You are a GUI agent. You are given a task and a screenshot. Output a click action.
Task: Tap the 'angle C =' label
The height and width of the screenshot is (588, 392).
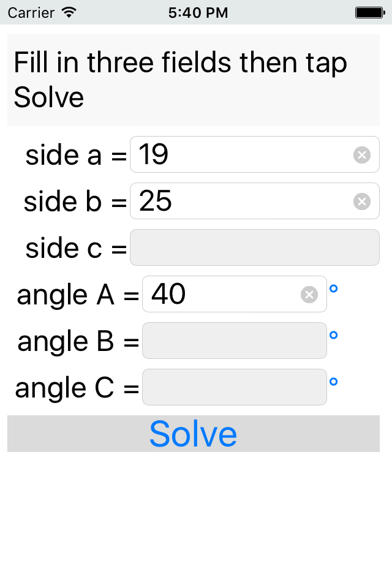[x=77, y=388]
